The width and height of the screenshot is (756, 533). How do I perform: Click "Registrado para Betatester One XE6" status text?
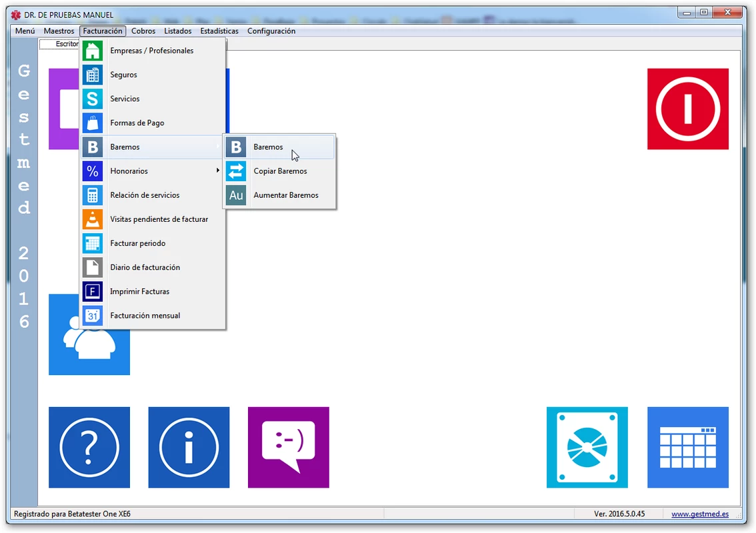72,514
